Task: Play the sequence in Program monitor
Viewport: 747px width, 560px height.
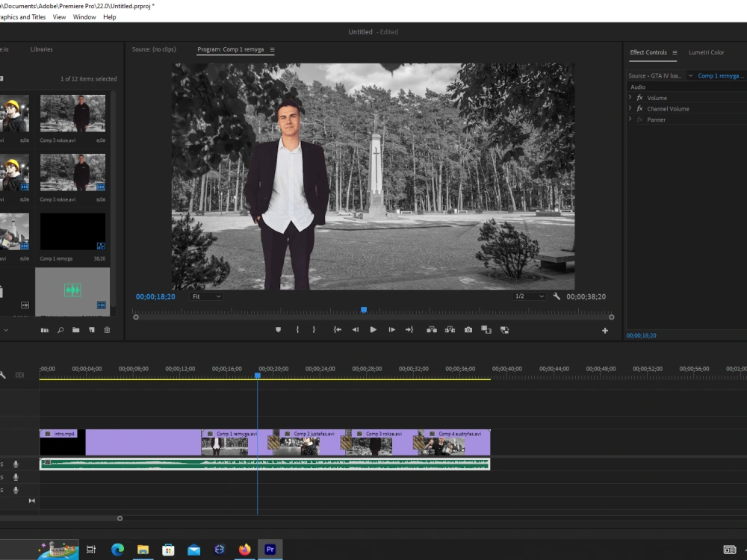Action: (x=373, y=329)
